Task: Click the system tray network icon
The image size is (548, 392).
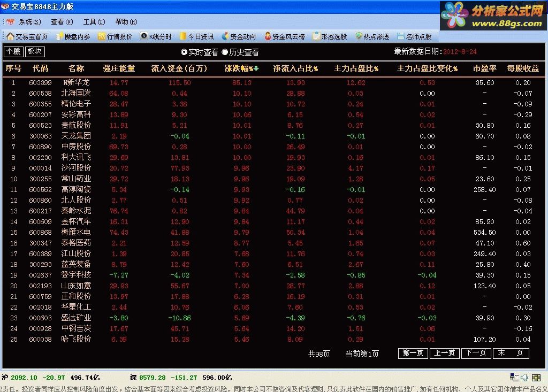Action: pyautogui.click(x=514, y=378)
